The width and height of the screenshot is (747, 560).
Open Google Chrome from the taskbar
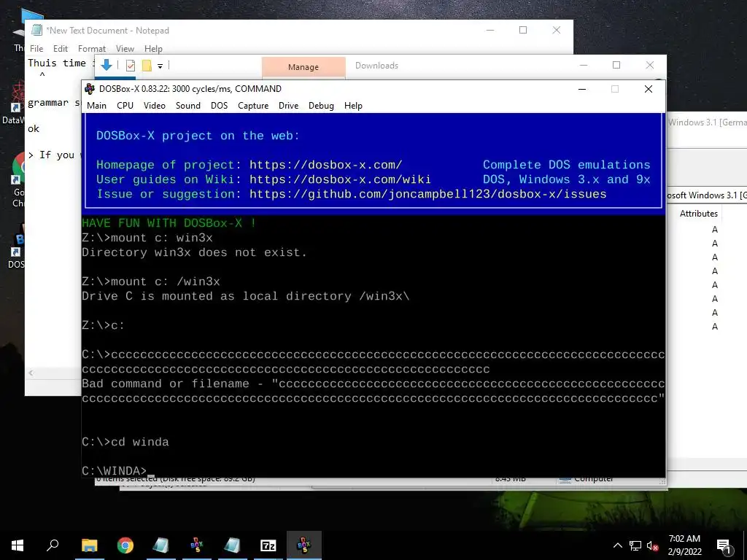125,545
